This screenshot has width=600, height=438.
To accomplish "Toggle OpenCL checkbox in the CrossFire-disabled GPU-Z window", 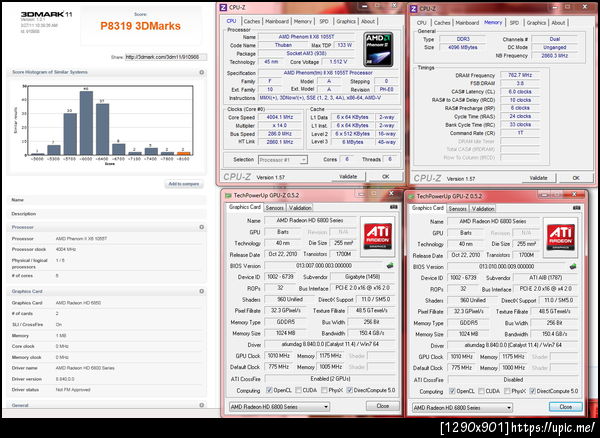I will click(x=452, y=391).
